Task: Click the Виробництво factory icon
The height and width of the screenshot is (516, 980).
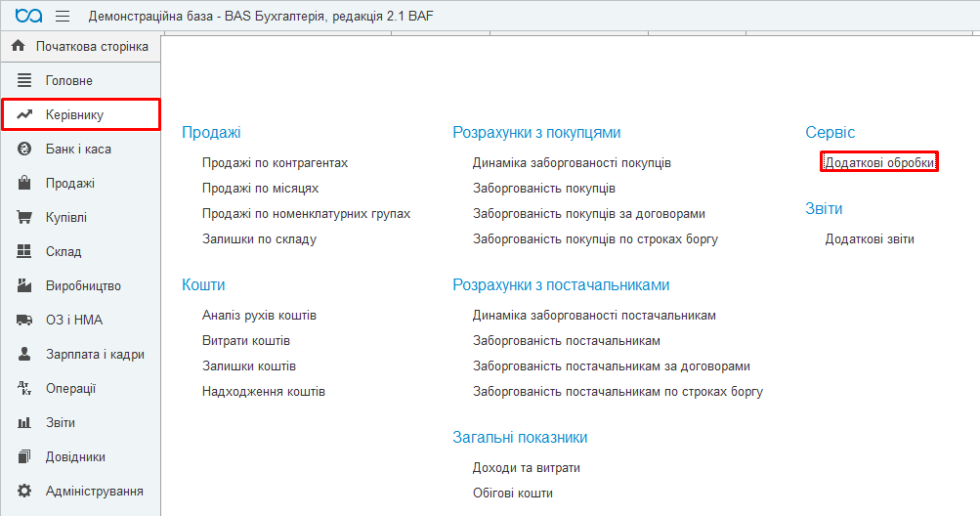Action: 25,286
